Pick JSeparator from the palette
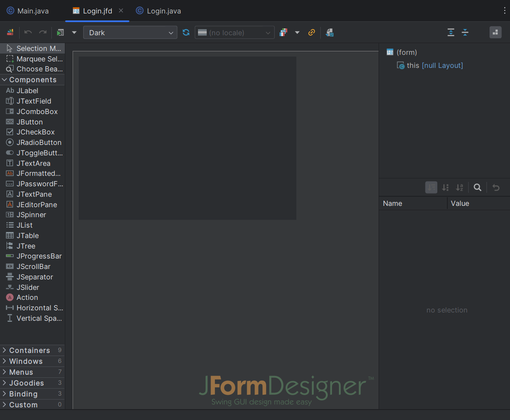 click(33, 277)
